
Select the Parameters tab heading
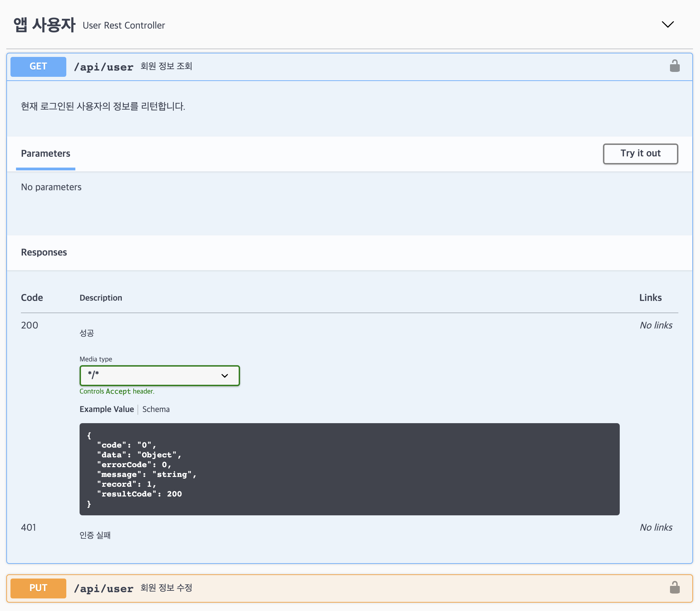point(46,154)
